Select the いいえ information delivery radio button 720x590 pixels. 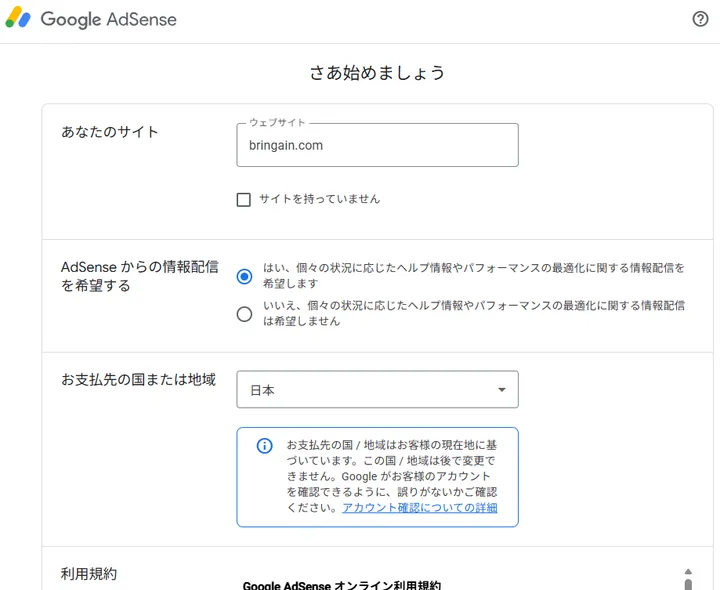pos(244,314)
